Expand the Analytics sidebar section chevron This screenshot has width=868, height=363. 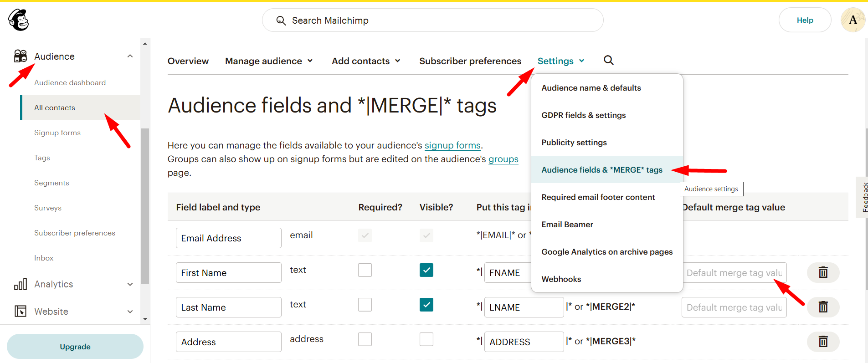(130, 284)
